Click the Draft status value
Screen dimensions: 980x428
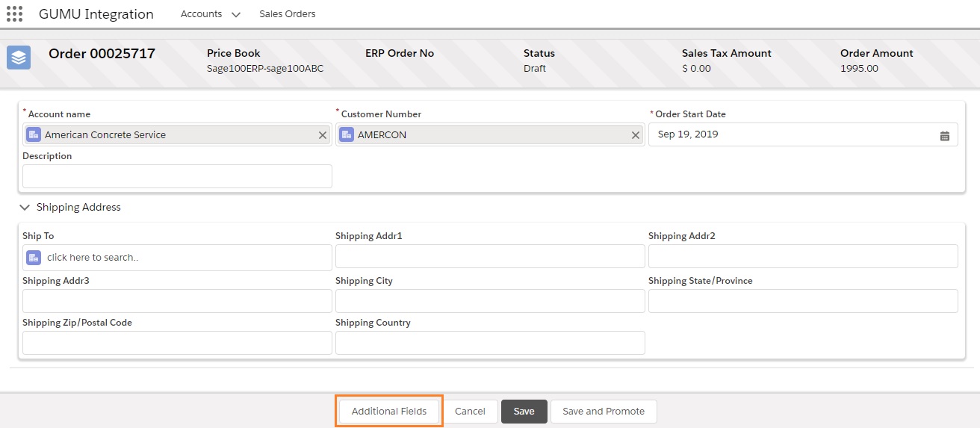tap(535, 69)
